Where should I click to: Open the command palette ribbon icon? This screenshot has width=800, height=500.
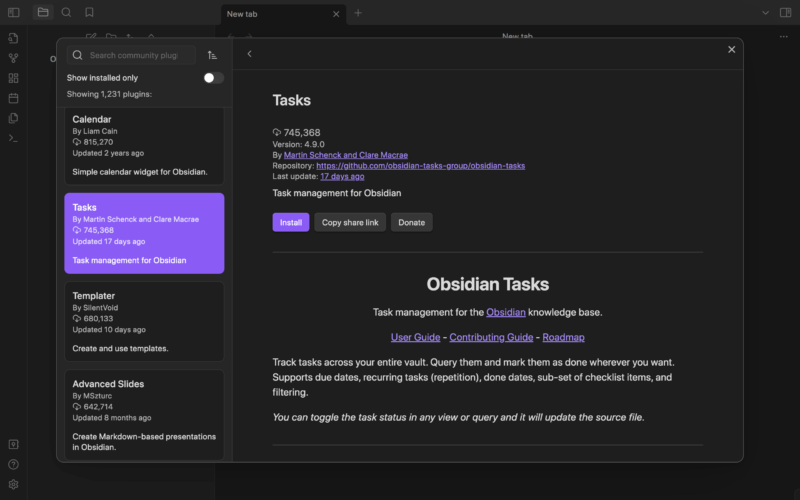(14, 138)
